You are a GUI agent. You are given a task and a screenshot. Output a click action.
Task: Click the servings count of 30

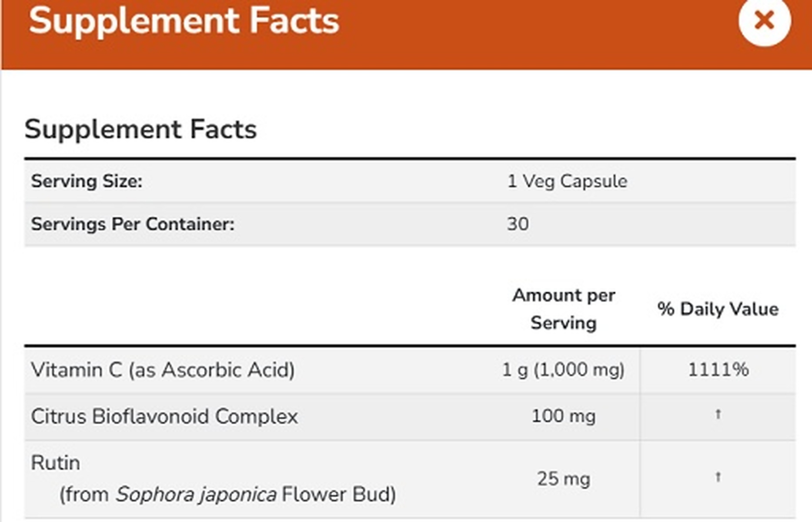point(518,224)
